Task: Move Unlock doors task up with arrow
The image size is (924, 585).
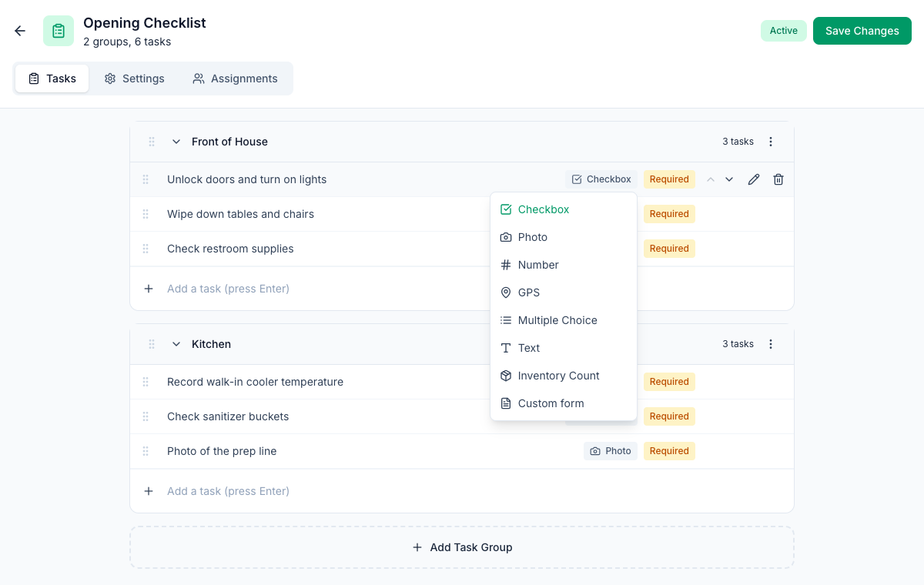Action: click(711, 179)
